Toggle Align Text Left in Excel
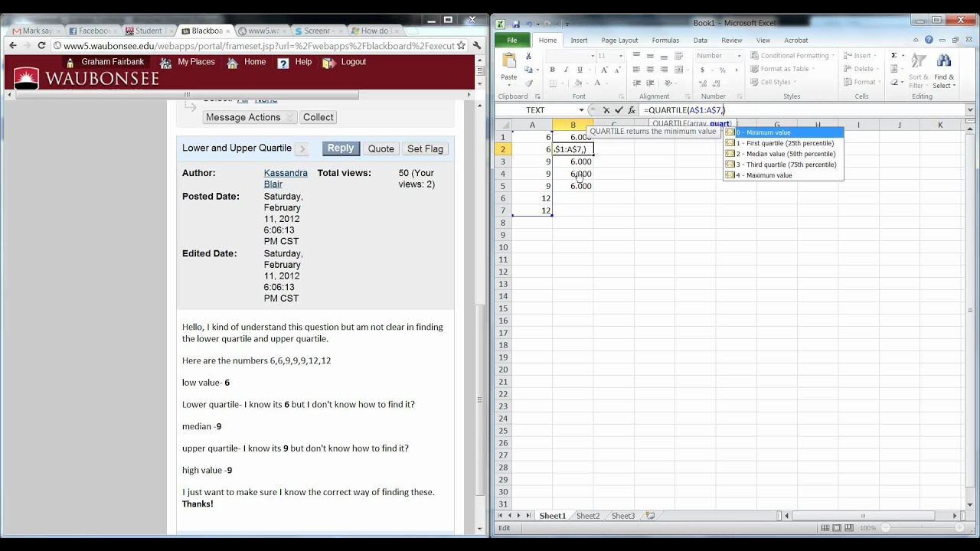Viewport: 980px width, 551px height. pos(637,70)
